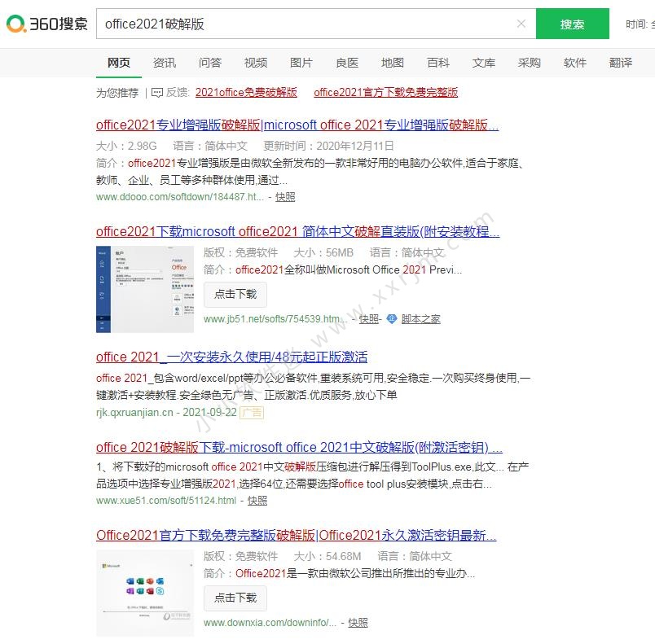
Task: Switch to the 图片 tab
Action: pos(301,63)
